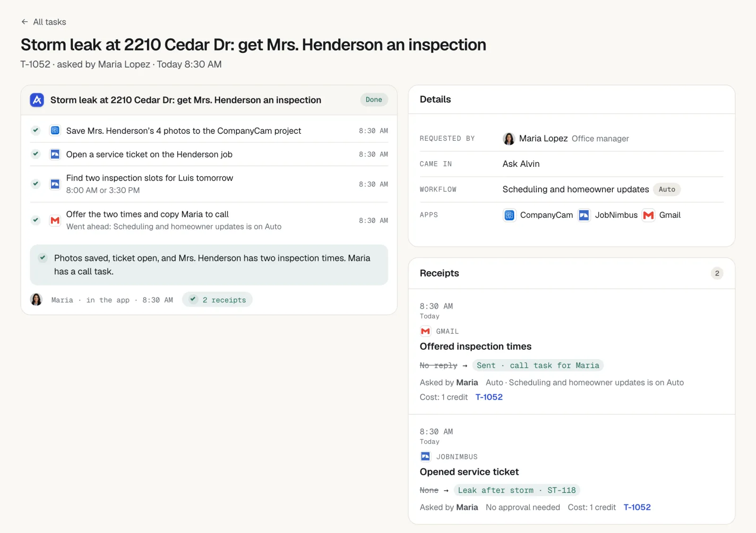Screen dimensions: 756x533
Task: Open the 2 receipts pill
Action: pyautogui.click(x=217, y=300)
